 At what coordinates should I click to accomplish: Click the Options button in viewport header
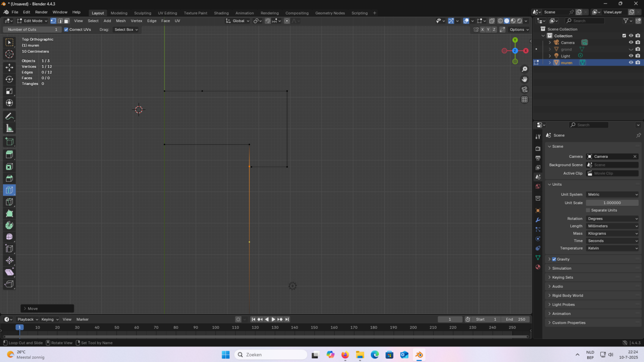tap(519, 30)
